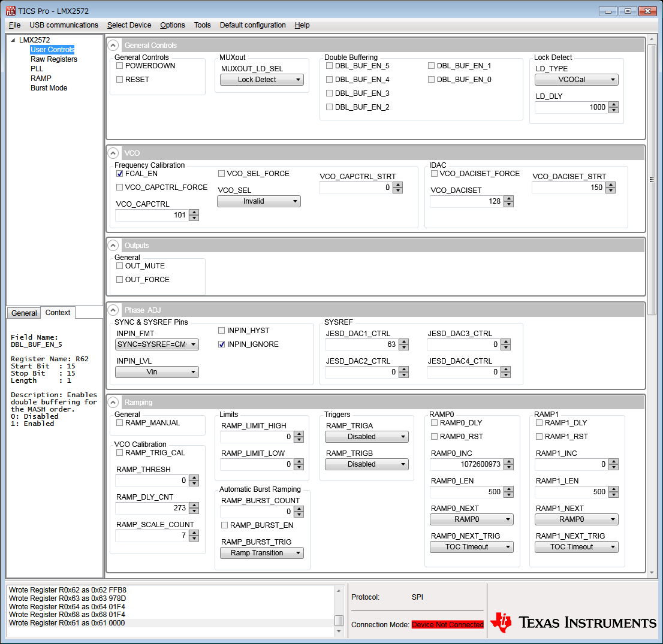Open the Default configuration menu
Image resolution: width=663 pixels, height=644 pixels.
point(253,25)
